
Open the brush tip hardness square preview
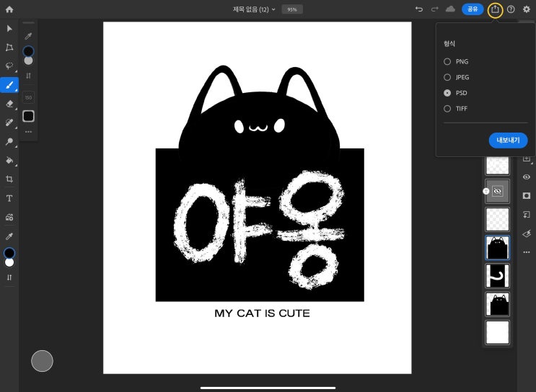click(28, 116)
